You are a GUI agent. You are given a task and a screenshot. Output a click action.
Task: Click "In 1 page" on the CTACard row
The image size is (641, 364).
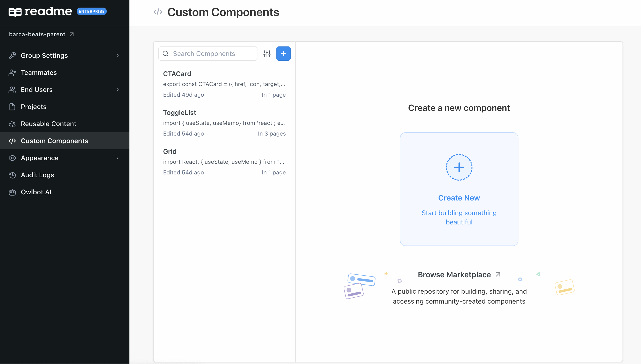[x=274, y=95]
